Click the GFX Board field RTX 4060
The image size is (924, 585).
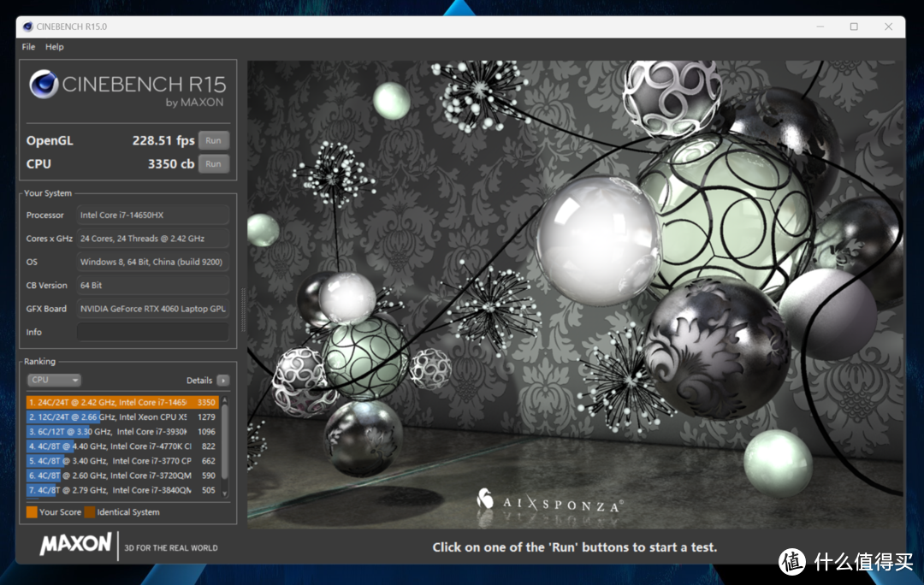[152, 309]
